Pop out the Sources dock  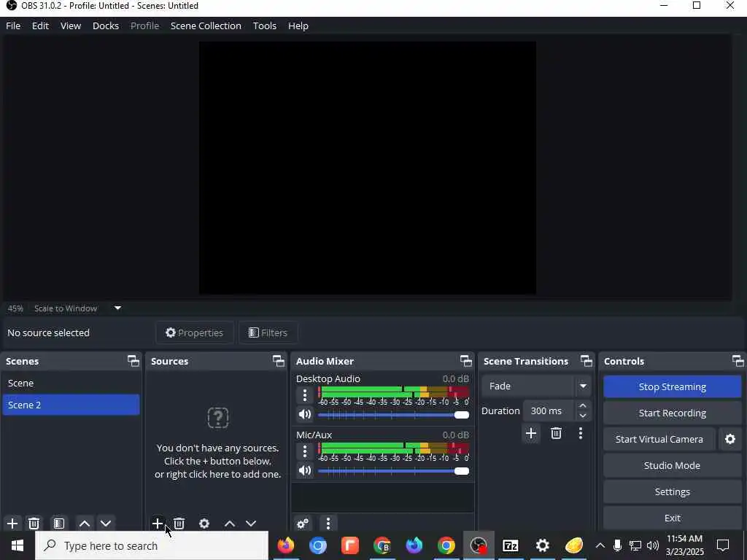point(278,361)
